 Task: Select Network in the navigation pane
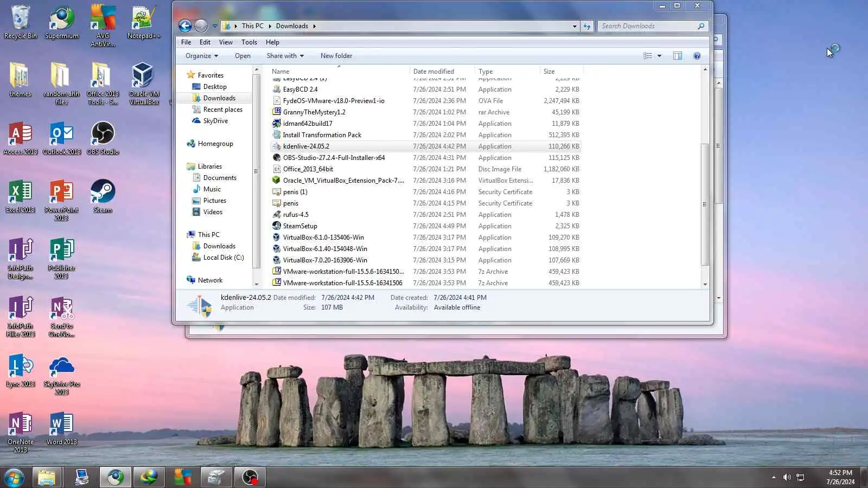pyautogui.click(x=210, y=280)
